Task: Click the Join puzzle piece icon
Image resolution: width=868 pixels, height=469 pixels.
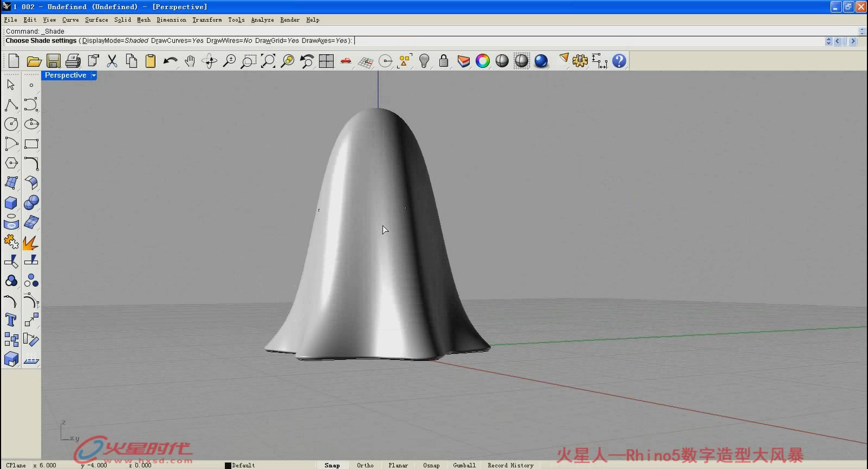Action: point(11,242)
